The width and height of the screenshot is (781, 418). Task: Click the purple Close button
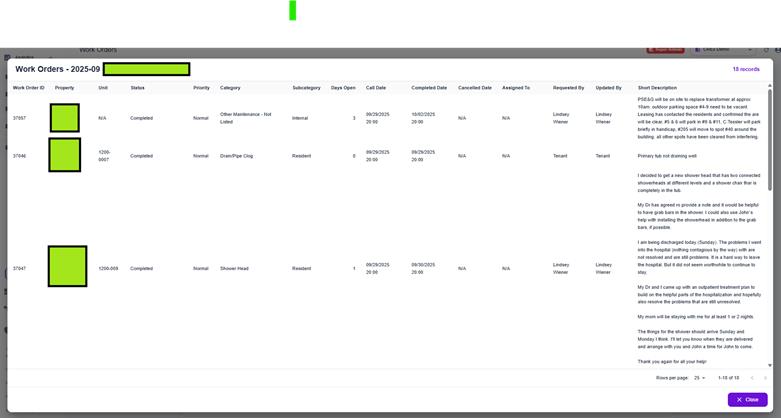click(x=747, y=399)
